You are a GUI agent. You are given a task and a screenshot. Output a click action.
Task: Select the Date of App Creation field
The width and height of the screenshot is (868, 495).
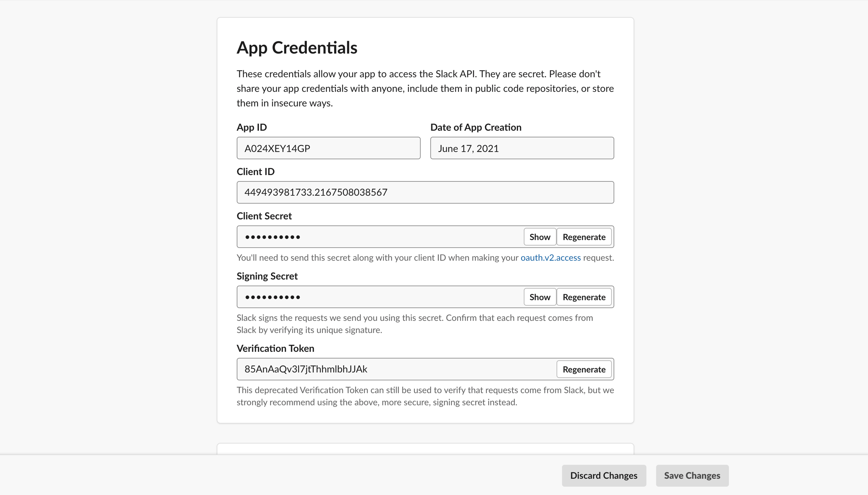(522, 148)
